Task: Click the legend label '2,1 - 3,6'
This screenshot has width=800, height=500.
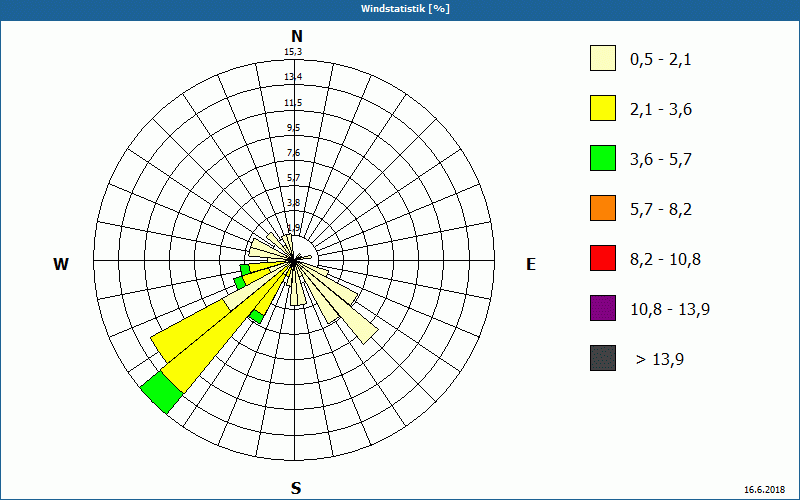Action: point(661,110)
